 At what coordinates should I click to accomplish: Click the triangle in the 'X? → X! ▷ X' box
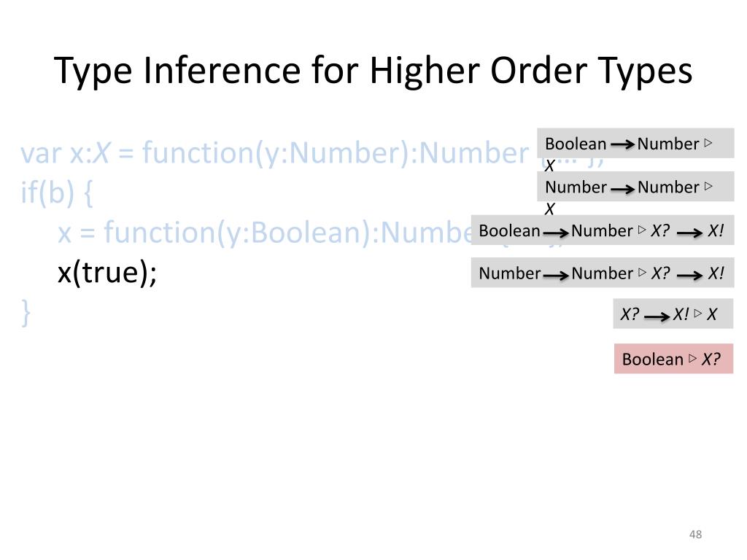coord(698,314)
